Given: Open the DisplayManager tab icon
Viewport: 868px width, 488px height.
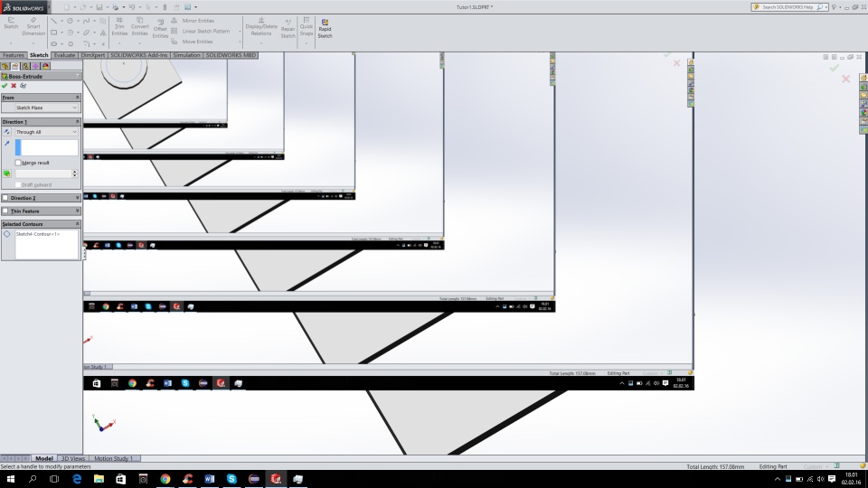Looking at the screenshot, I should [45, 66].
